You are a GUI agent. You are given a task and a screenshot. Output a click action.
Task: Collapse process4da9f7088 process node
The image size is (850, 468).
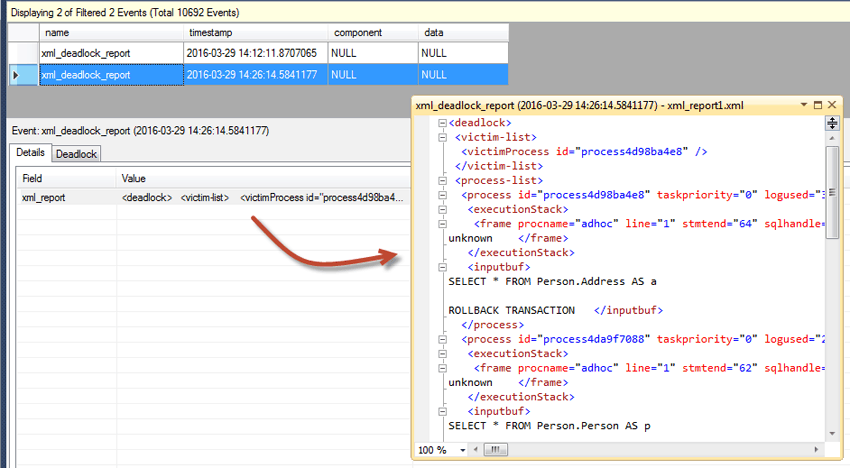point(442,339)
